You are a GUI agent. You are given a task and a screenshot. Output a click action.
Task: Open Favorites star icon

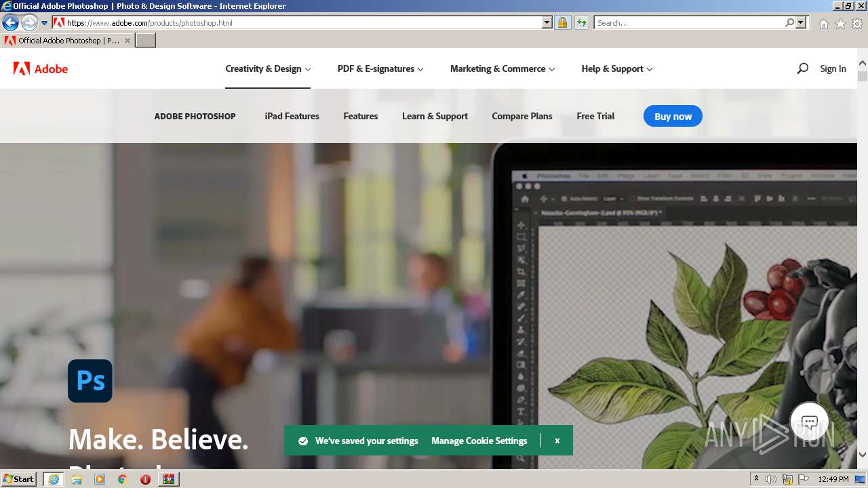pyautogui.click(x=840, y=24)
